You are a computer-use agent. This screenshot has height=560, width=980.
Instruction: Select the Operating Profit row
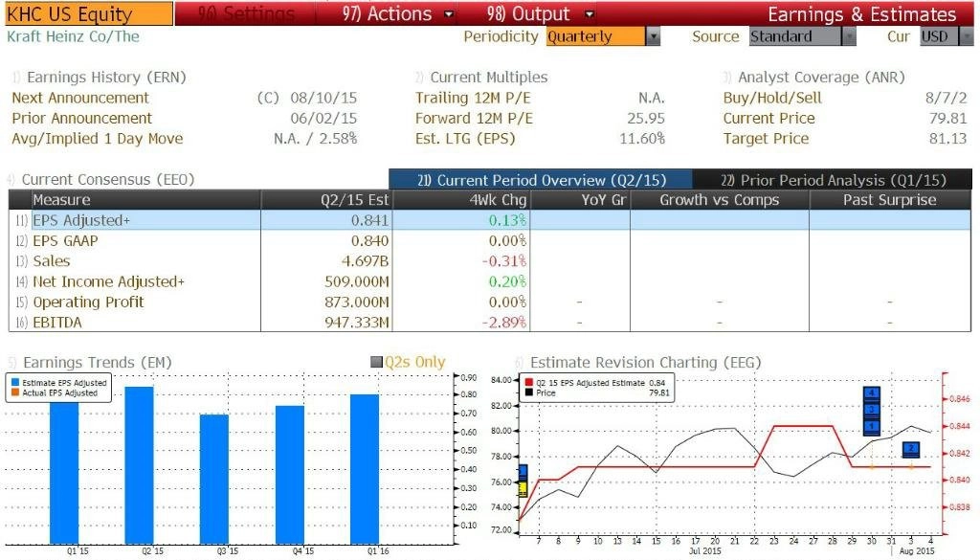click(490, 302)
